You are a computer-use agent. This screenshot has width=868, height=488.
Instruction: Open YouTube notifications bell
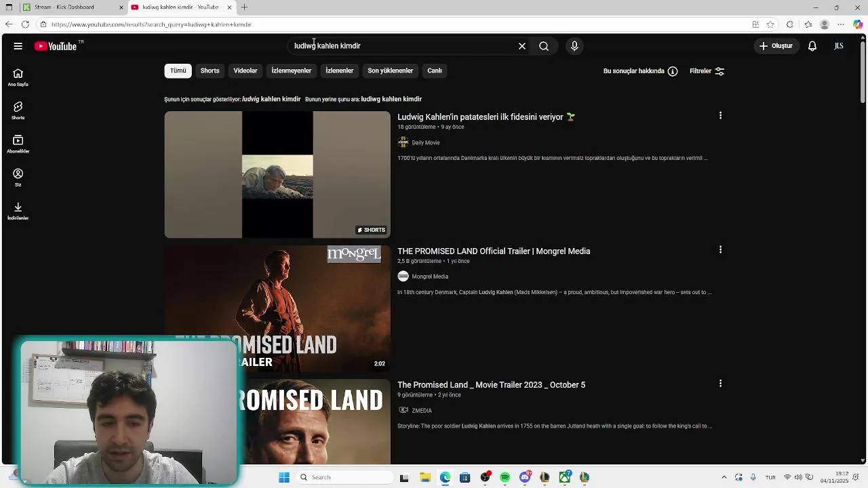pyautogui.click(x=812, y=46)
